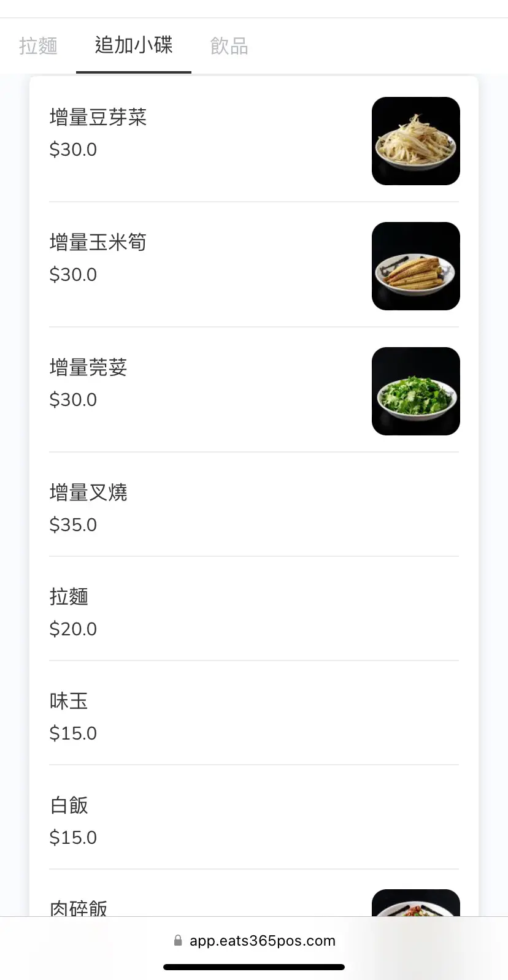Screen dimensions: 508x980
Task: Tap the coriander dish photo
Action: click(x=415, y=391)
